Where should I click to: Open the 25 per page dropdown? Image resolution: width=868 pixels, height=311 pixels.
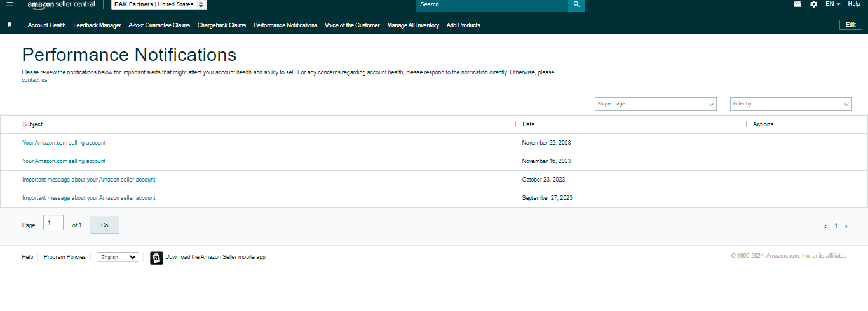click(656, 103)
